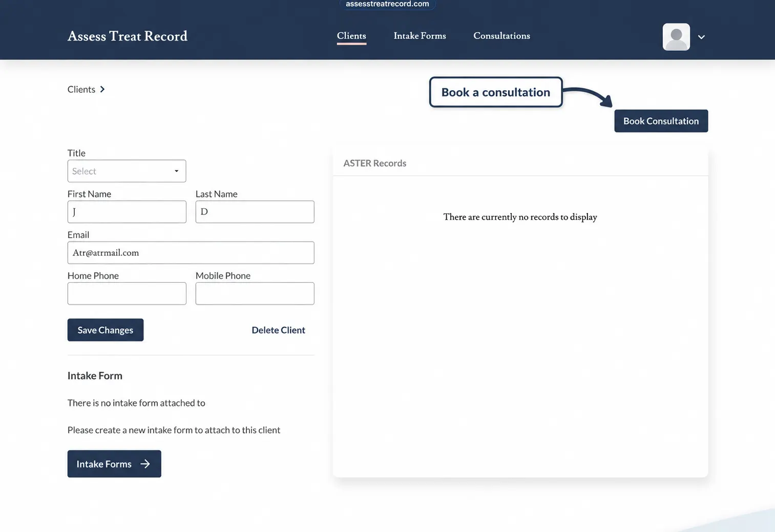This screenshot has width=775, height=532.
Task: Switch to the Clients nav tab
Action: 351,36
